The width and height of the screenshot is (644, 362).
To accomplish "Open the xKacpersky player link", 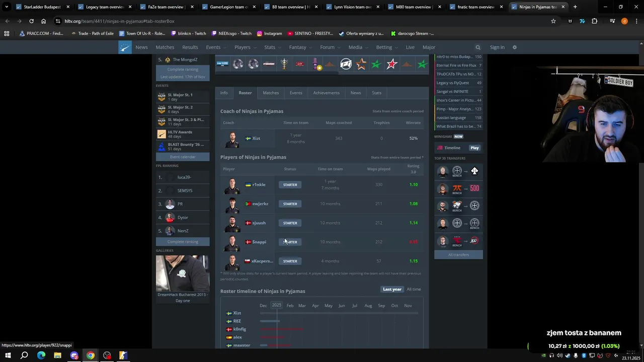I will coord(262,261).
